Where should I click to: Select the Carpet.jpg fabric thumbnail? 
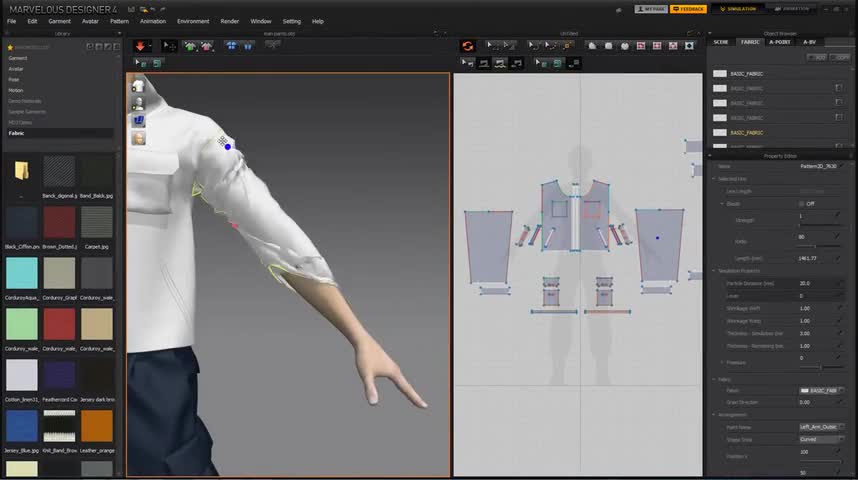coord(97,222)
